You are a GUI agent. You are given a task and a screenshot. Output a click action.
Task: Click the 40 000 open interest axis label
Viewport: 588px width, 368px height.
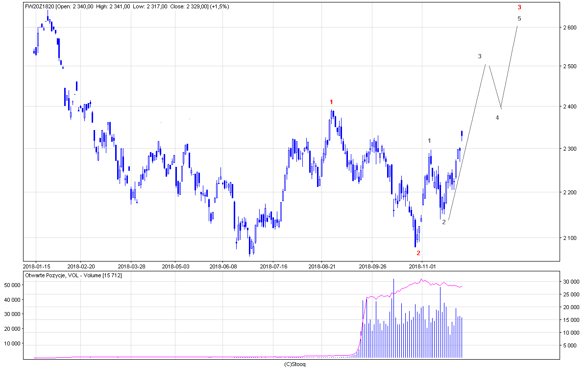[13, 300]
